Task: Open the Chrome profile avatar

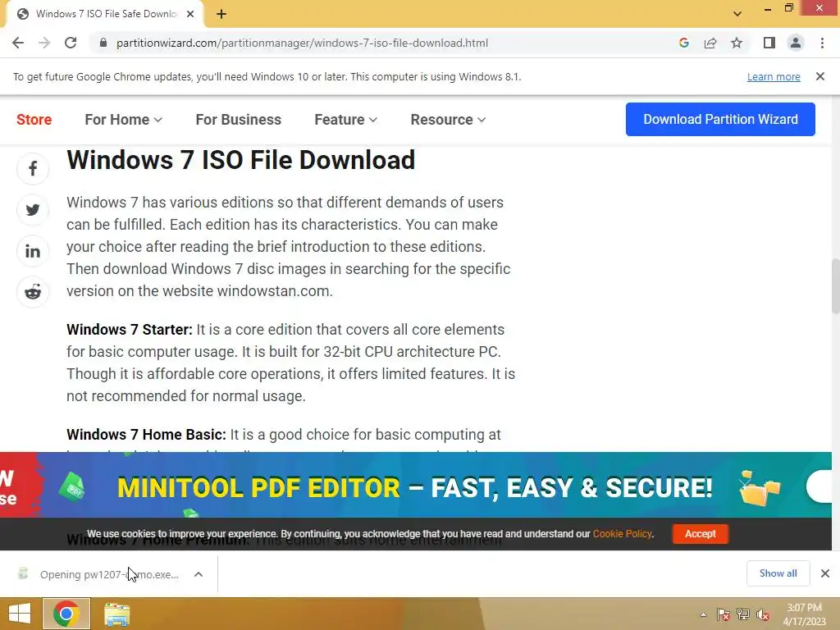Action: tap(795, 43)
